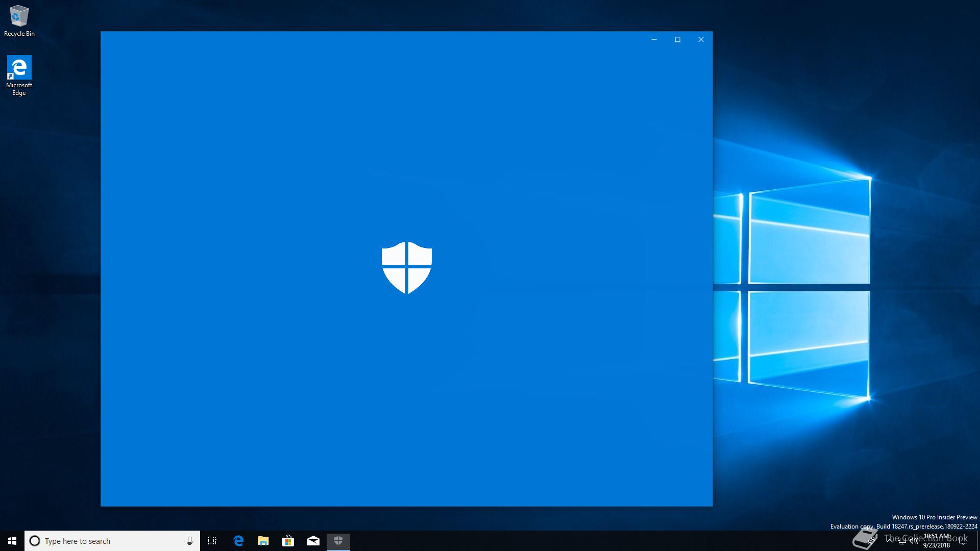
Task: Minimize the Windows Security window
Action: 654,40
